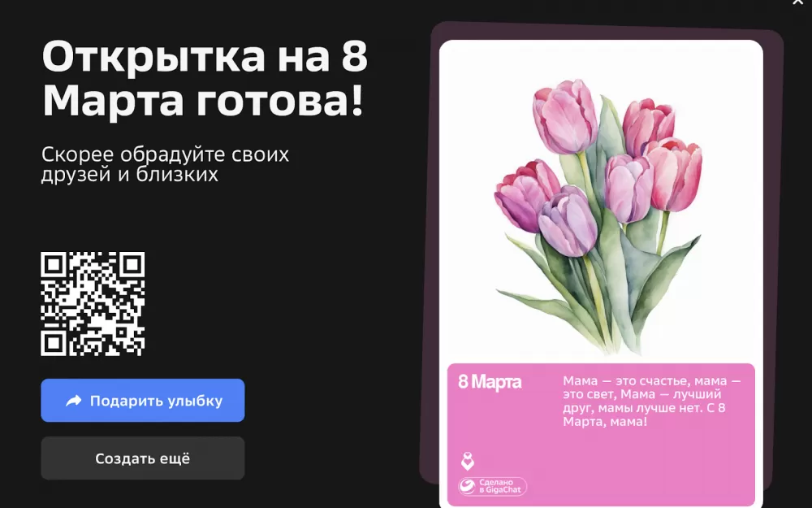Viewport: 812px width, 508px height.
Task: Click the topmost pink tulip in the bouquet
Action: pos(564,116)
